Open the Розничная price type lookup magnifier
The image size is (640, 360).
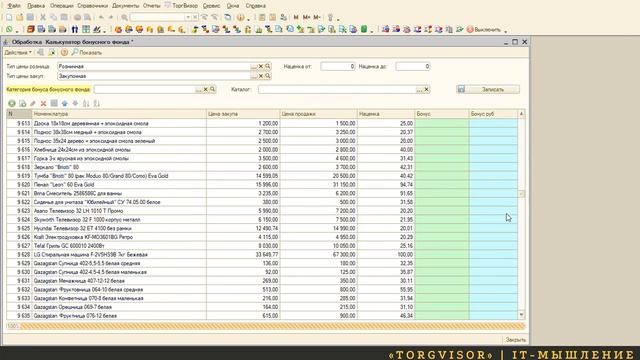pyautogui.click(x=268, y=66)
